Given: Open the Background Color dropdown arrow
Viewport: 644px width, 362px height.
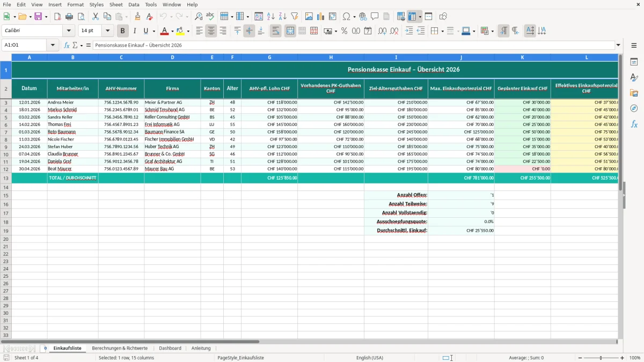Looking at the screenshot, I should (188, 31).
